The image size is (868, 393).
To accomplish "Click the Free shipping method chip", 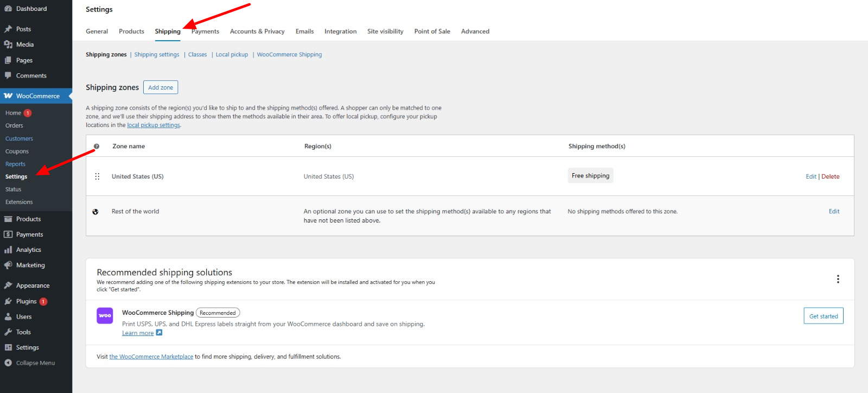I will point(590,175).
